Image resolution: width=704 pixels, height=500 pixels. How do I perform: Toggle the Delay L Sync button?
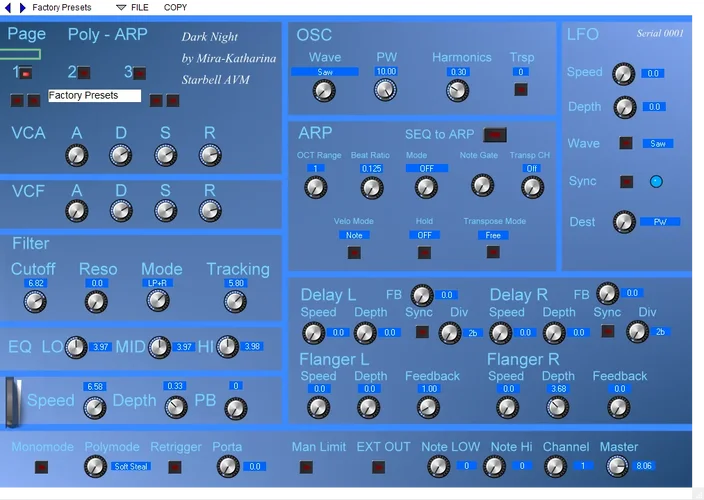422,332
